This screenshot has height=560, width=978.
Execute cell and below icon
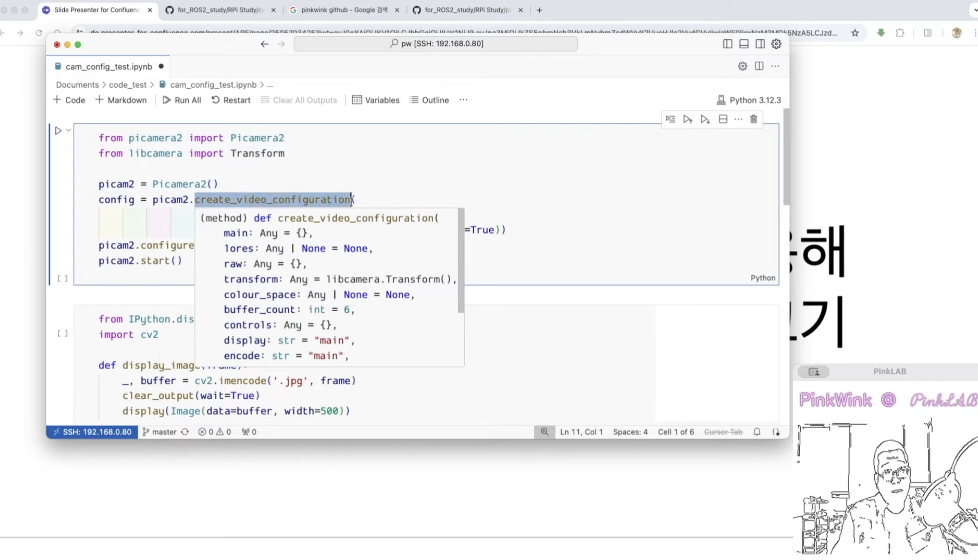pos(705,119)
